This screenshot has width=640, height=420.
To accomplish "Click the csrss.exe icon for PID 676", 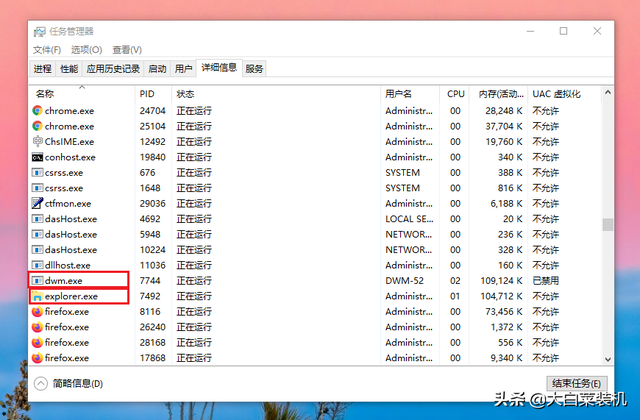I will [37, 173].
